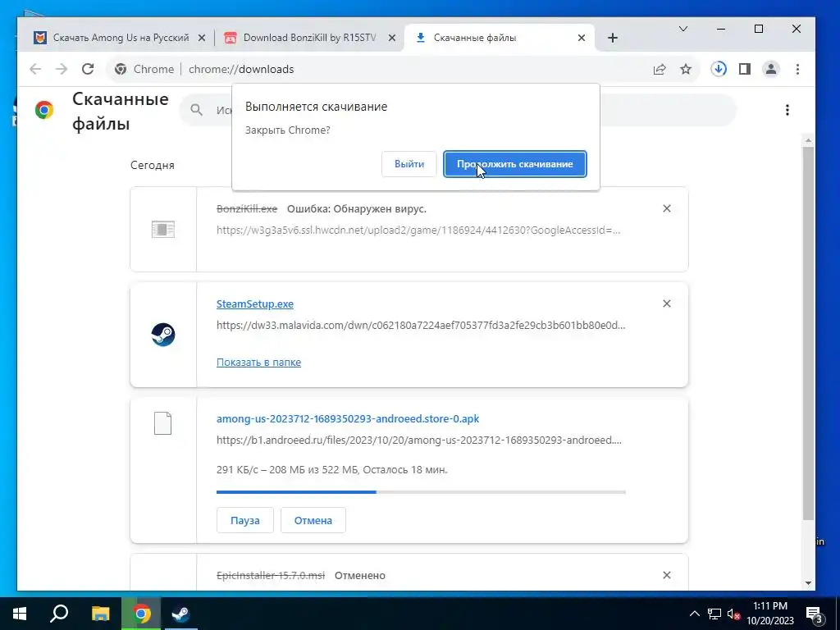Click the downloads search magnifier icon
Screen dimensions: 840x630
[x=197, y=110]
